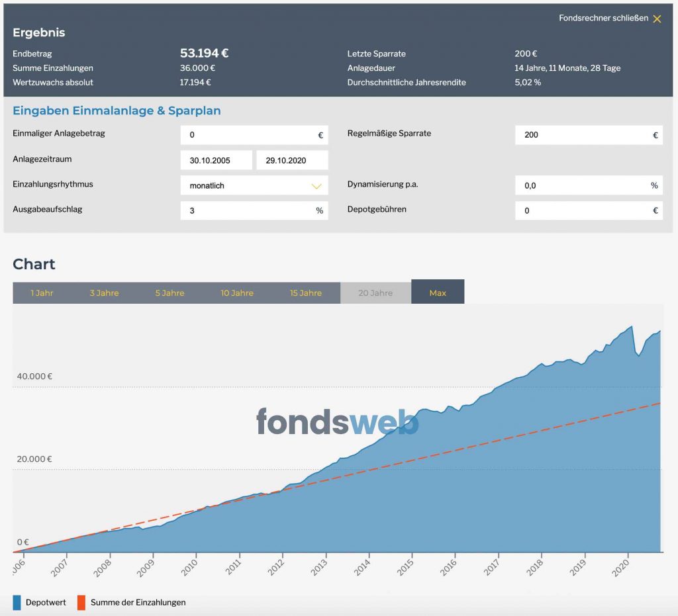Click the Anlagedauer value '14 Jahre, 11 Monate, 28 Tage'

coord(567,68)
